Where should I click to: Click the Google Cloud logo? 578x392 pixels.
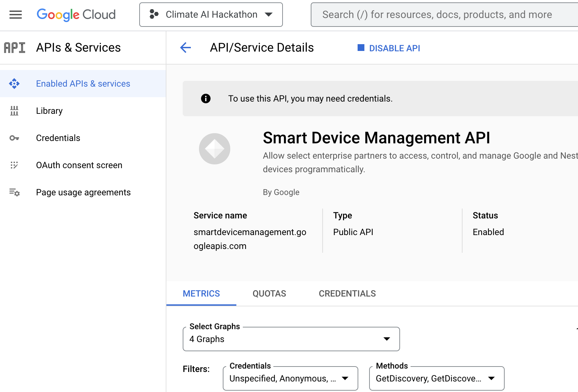click(76, 15)
